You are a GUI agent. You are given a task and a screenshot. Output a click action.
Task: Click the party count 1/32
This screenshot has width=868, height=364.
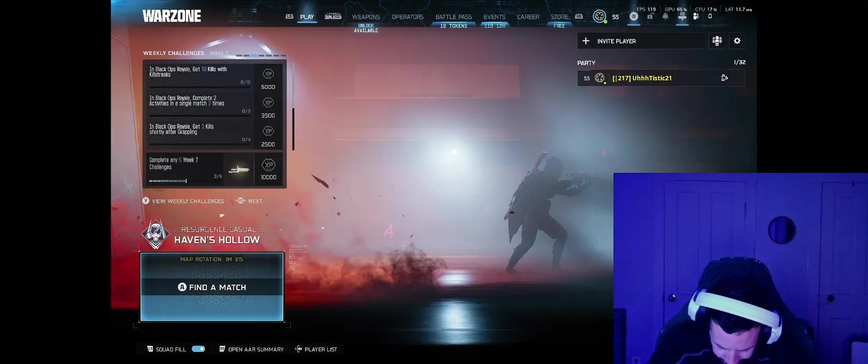pyautogui.click(x=740, y=62)
